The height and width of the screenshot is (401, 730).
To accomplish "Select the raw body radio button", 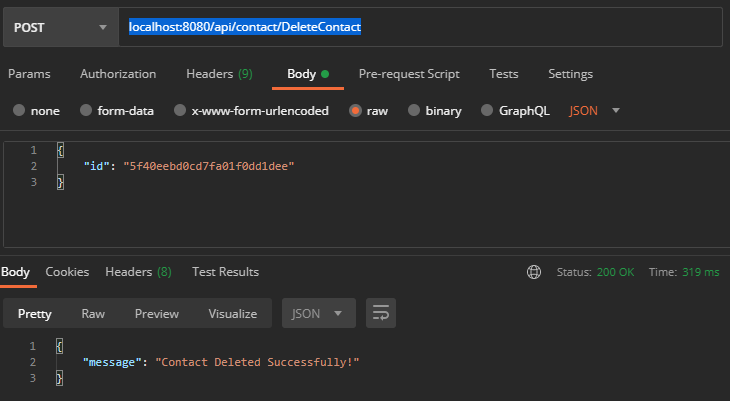I will 355,110.
